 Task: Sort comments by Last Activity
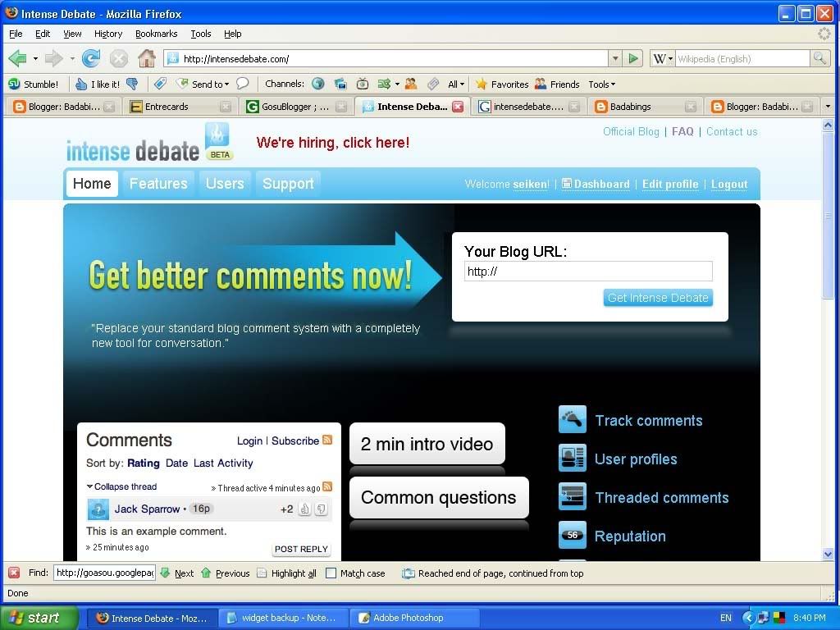[223, 463]
